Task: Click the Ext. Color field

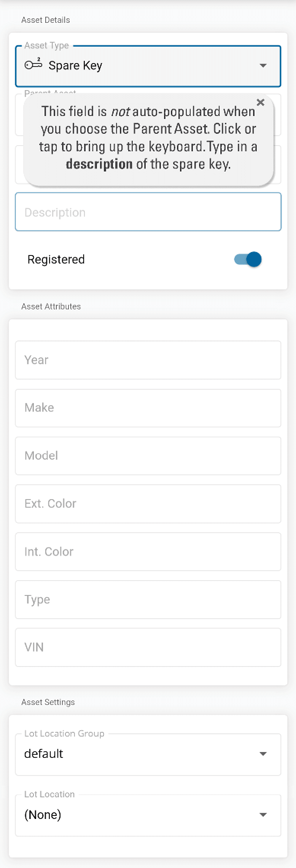Action: (148, 504)
